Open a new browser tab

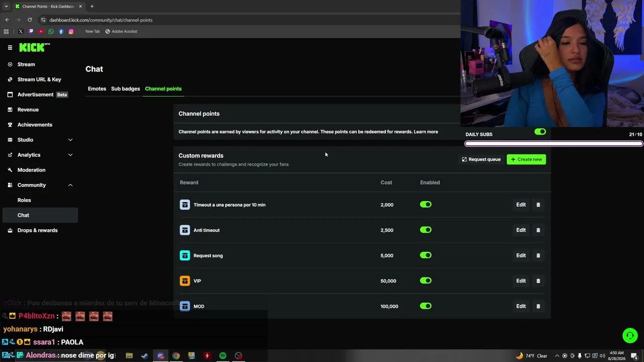click(x=92, y=6)
